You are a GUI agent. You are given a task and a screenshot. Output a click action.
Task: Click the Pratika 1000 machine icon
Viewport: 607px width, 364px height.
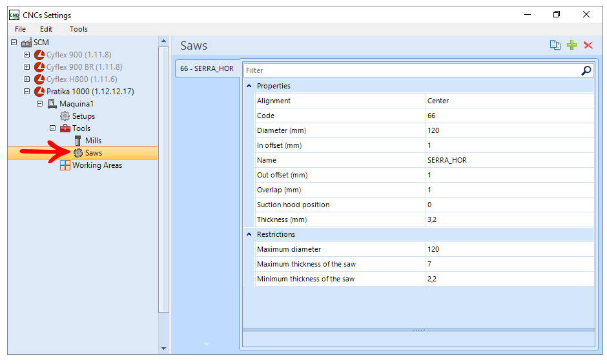39,92
